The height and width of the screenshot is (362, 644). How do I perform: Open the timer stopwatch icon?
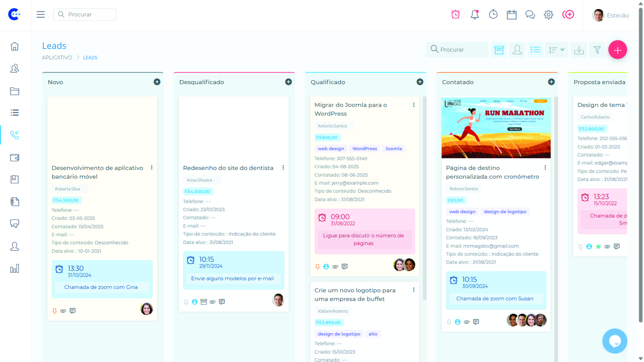493,14
